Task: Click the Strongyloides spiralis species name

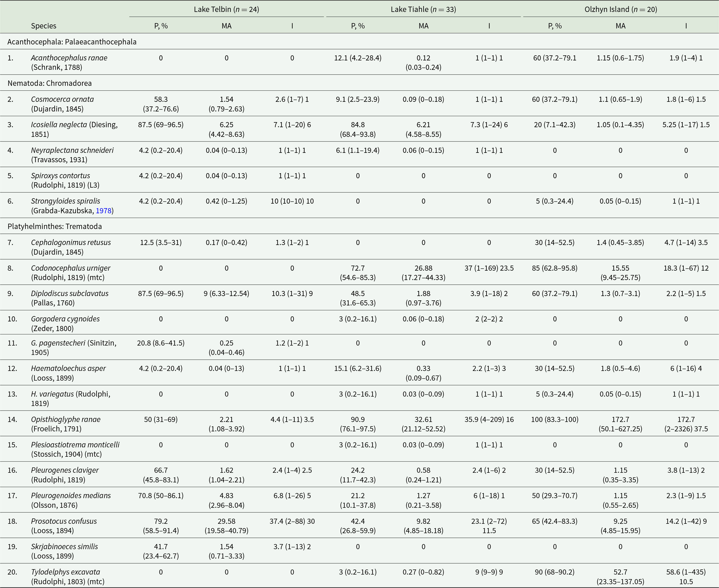Action: pyautogui.click(x=66, y=201)
